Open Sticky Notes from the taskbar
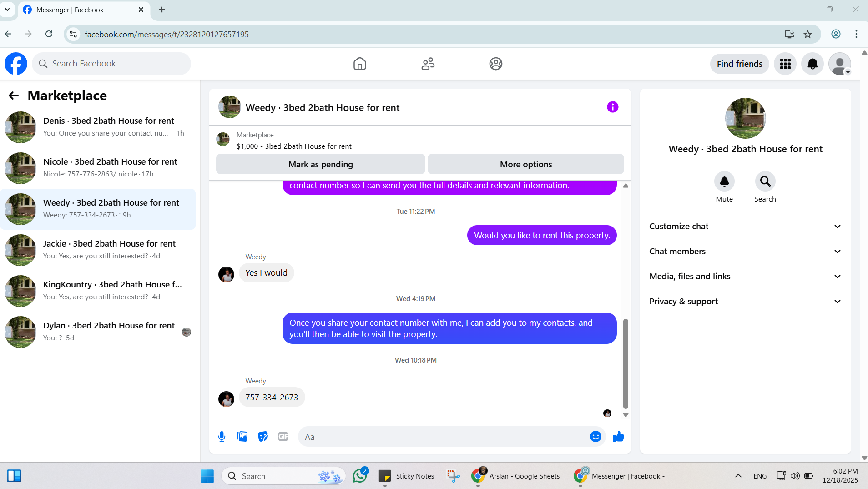 click(x=407, y=476)
